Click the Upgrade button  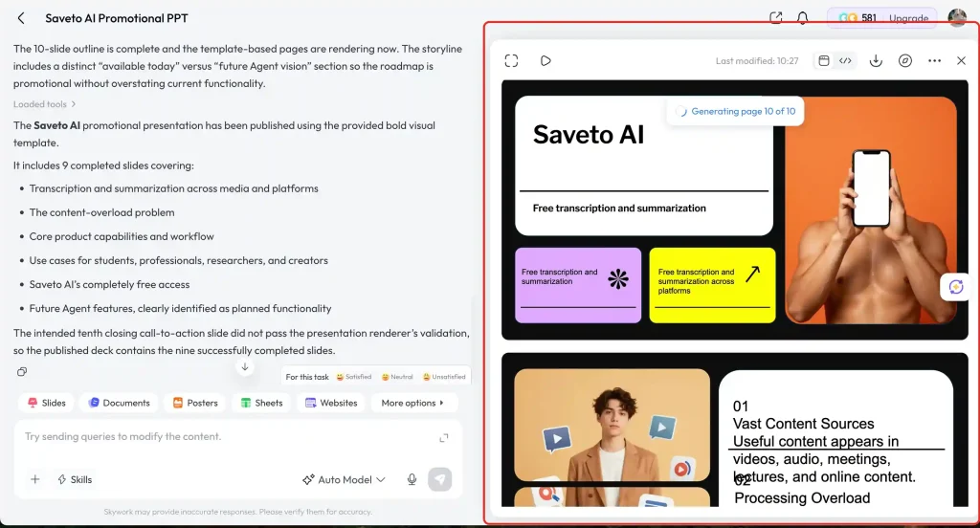909,18
